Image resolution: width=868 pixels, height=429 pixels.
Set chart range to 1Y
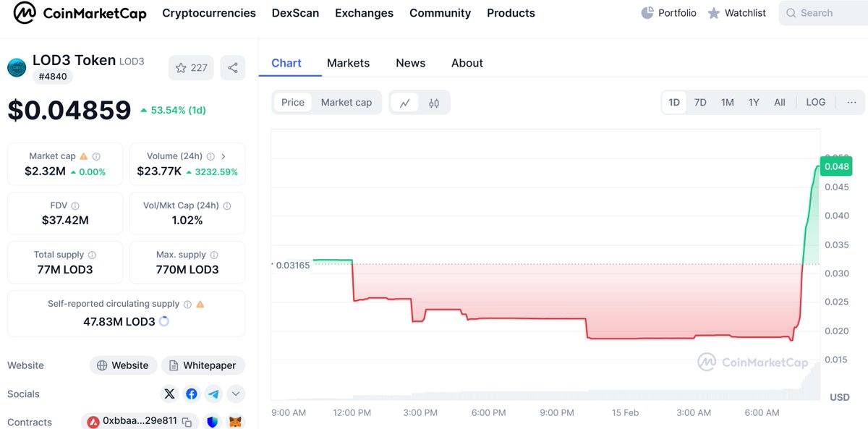click(754, 103)
